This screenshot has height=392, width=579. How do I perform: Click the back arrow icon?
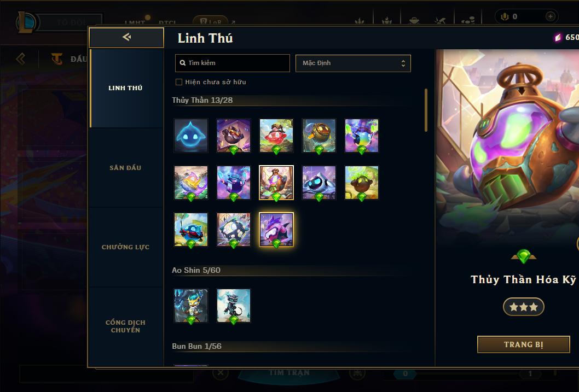point(126,37)
